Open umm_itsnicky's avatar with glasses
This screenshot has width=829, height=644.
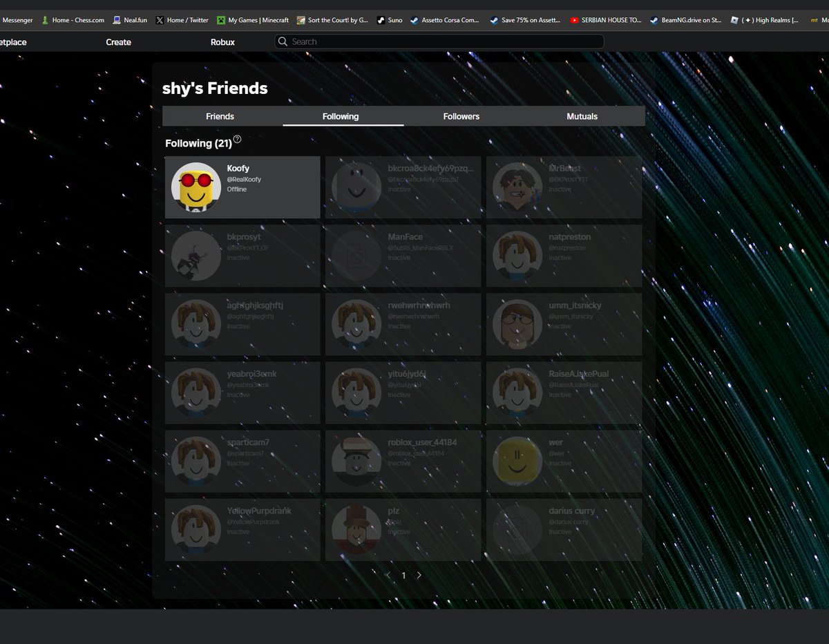[x=517, y=324]
